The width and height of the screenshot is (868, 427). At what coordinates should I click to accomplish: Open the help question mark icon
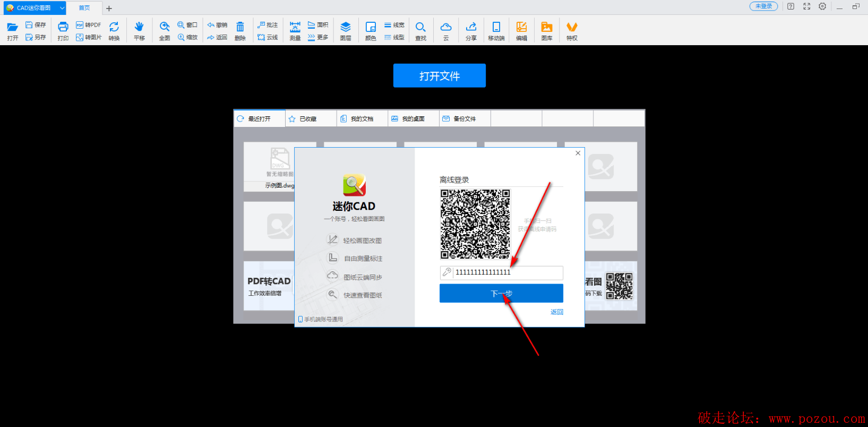[x=790, y=6]
